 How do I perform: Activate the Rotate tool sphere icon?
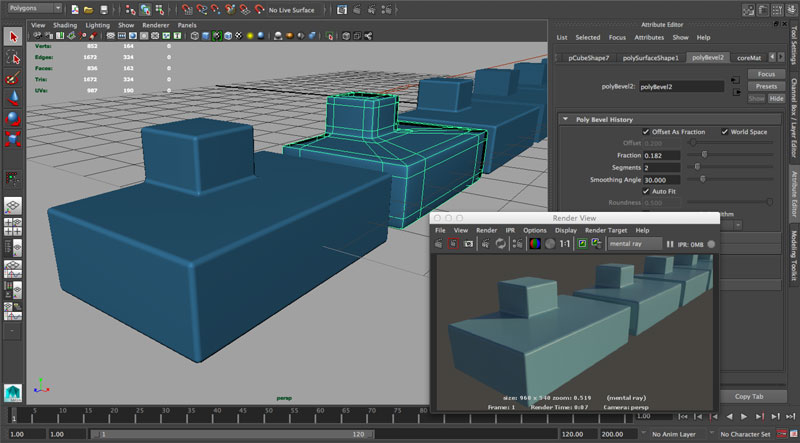pyautogui.click(x=13, y=118)
